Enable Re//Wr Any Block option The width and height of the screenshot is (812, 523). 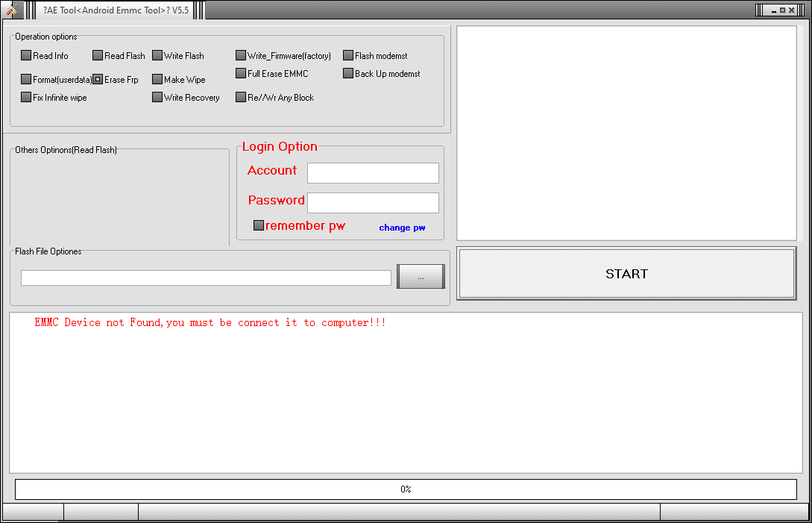pos(241,96)
